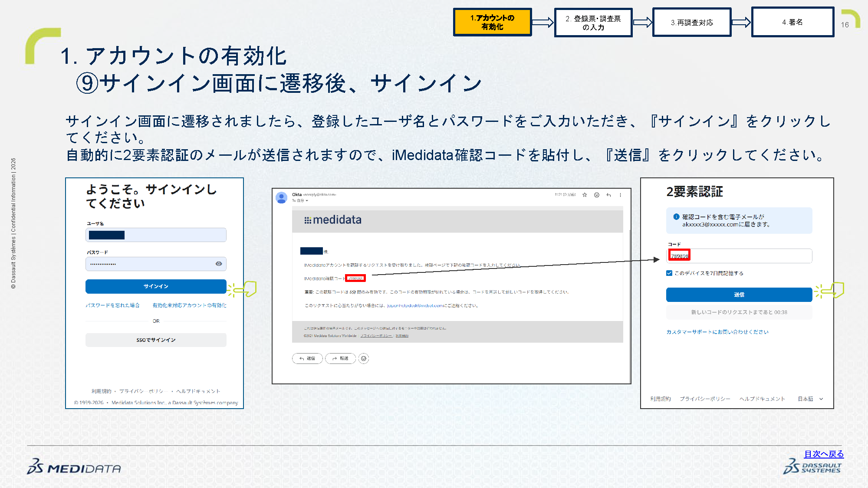This screenshot has width=868, height=488.
Task: Click the emoji reaction button below the email
Action: coord(364,358)
